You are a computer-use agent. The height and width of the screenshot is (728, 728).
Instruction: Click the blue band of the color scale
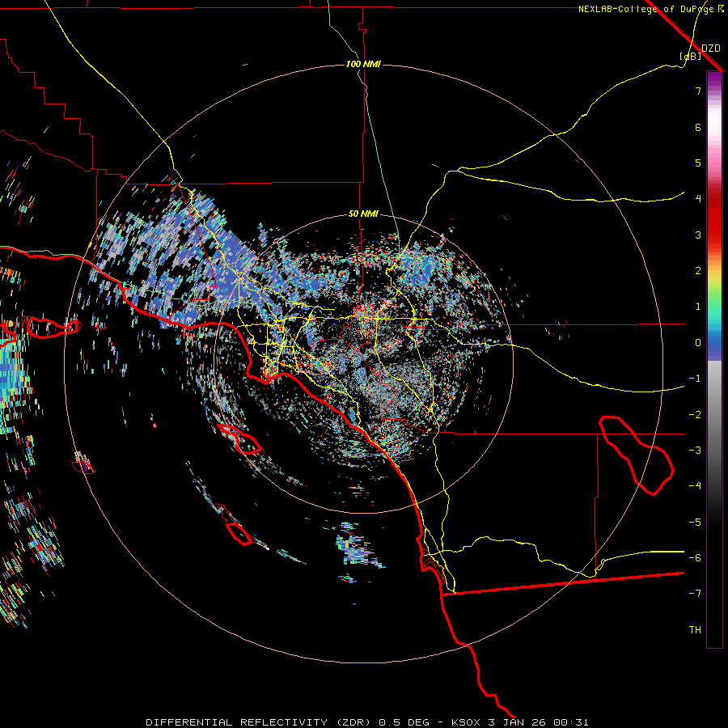click(714, 346)
